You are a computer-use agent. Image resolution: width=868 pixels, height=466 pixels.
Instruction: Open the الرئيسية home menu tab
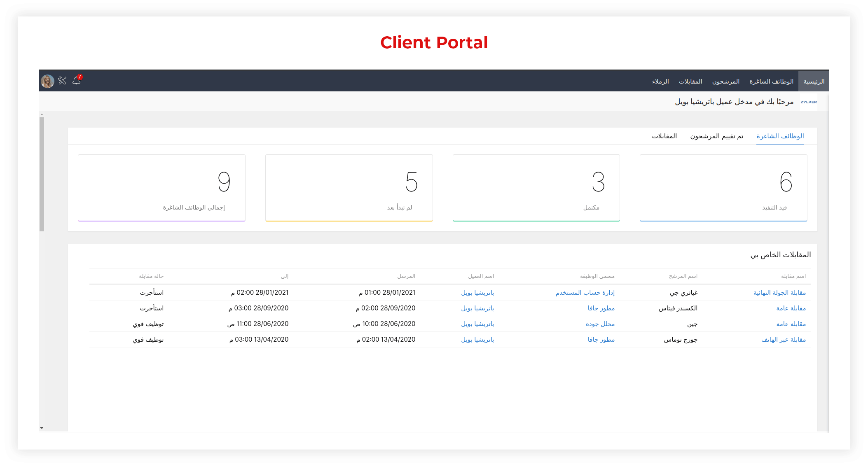point(814,82)
